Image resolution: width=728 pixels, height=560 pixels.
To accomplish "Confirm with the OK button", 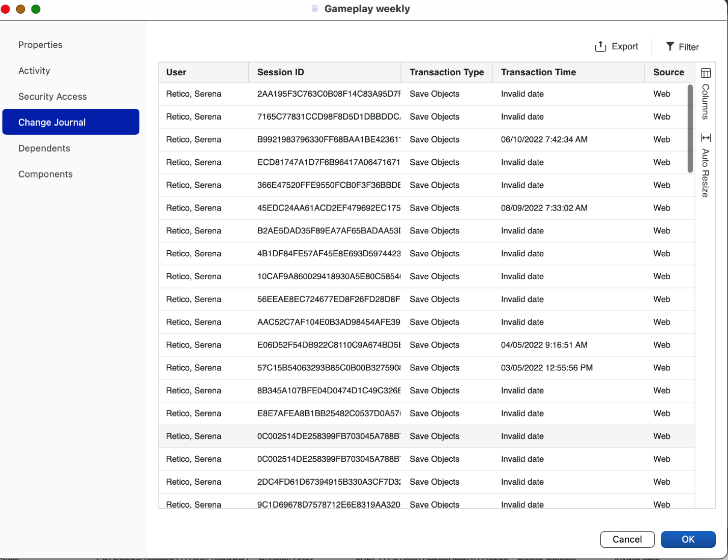I will (x=688, y=539).
